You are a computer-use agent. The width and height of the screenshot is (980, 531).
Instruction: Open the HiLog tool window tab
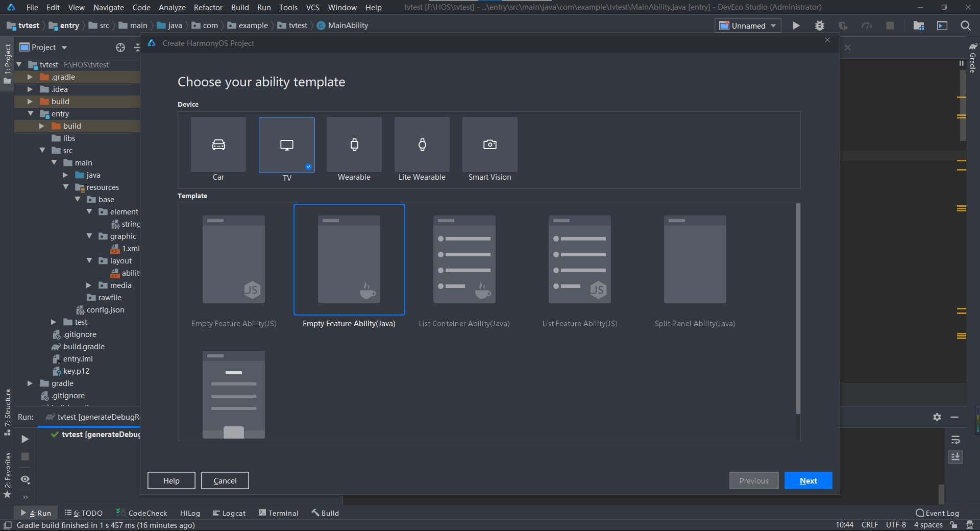(x=190, y=513)
